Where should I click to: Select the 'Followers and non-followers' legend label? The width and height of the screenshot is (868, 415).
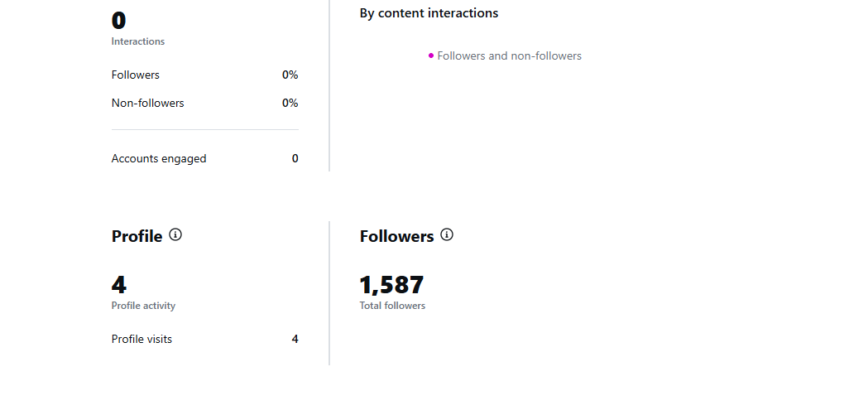[x=509, y=56]
